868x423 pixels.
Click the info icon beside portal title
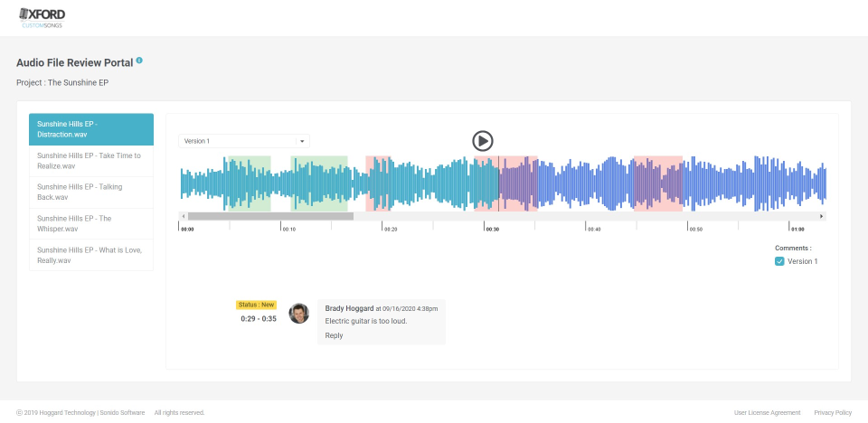[139, 61]
